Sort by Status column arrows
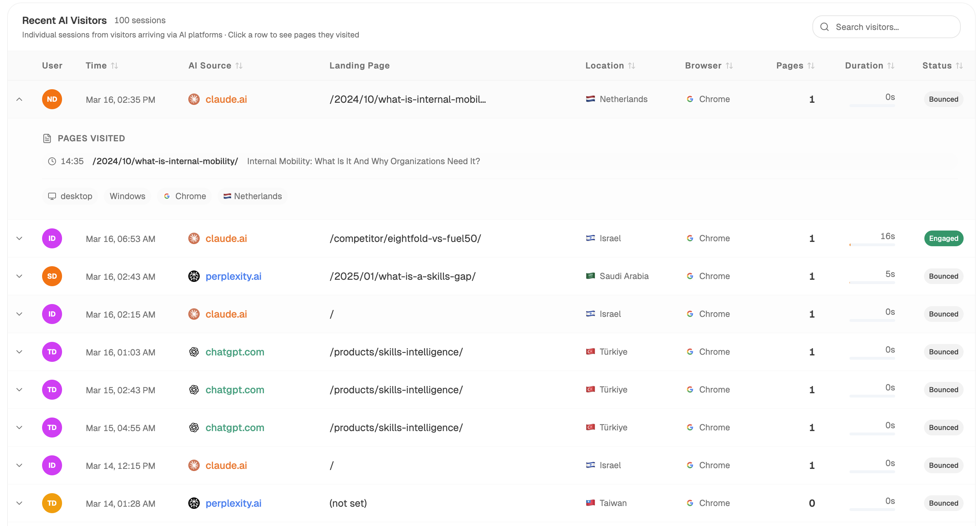The width and height of the screenshot is (980, 526). (x=959, y=66)
